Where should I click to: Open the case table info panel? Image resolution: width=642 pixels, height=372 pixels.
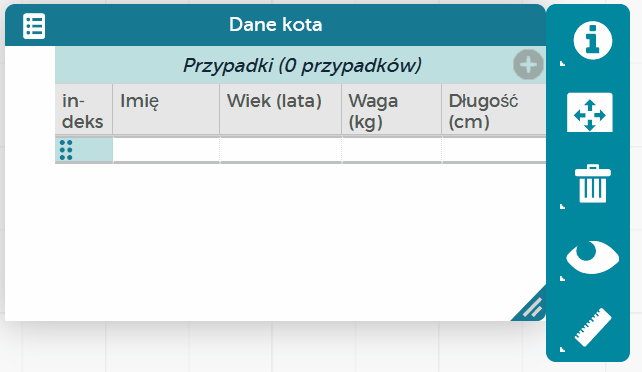[592, 41]
